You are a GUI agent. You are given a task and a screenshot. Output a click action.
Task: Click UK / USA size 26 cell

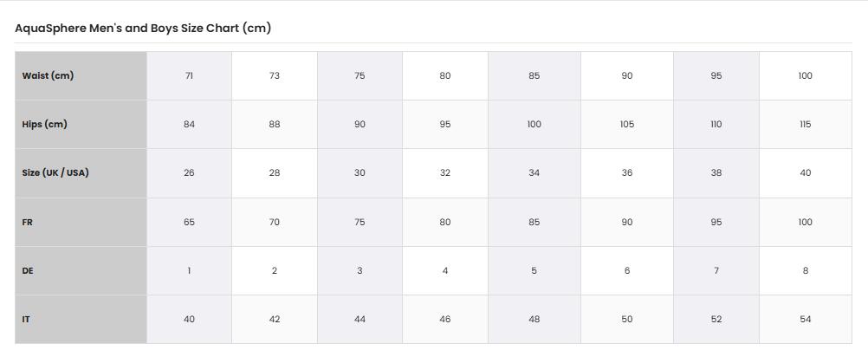coord(190,173)
